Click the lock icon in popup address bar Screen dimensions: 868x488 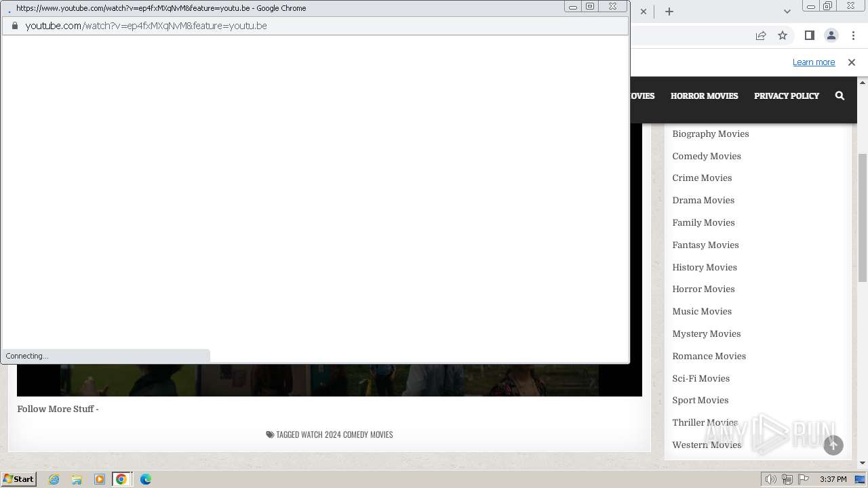point(14,26)
